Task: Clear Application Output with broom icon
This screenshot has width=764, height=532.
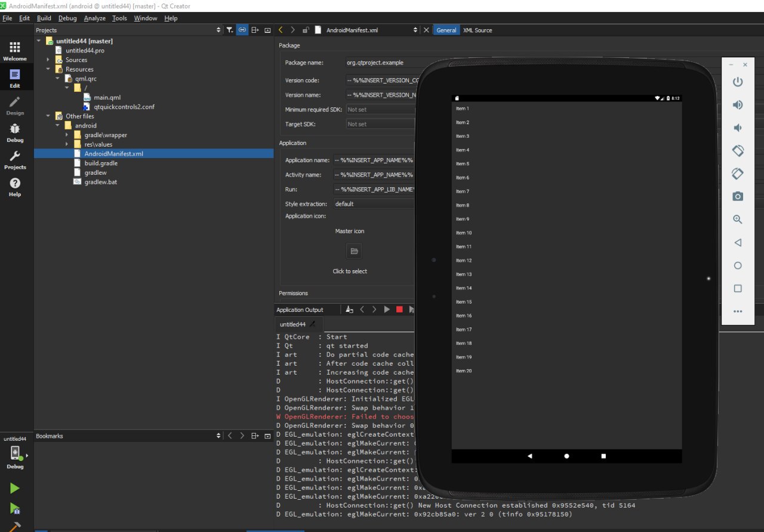Action: 350,310
